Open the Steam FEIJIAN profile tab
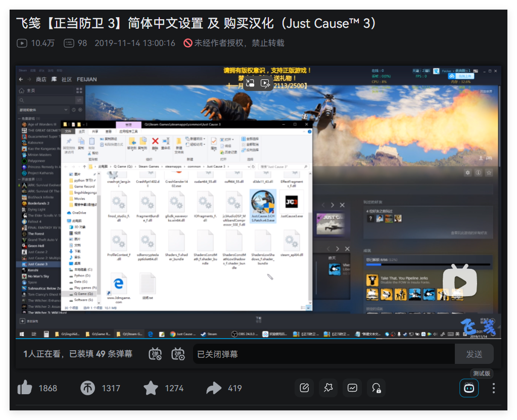This screenshot has height=420, width=517. tap(87, 79)
